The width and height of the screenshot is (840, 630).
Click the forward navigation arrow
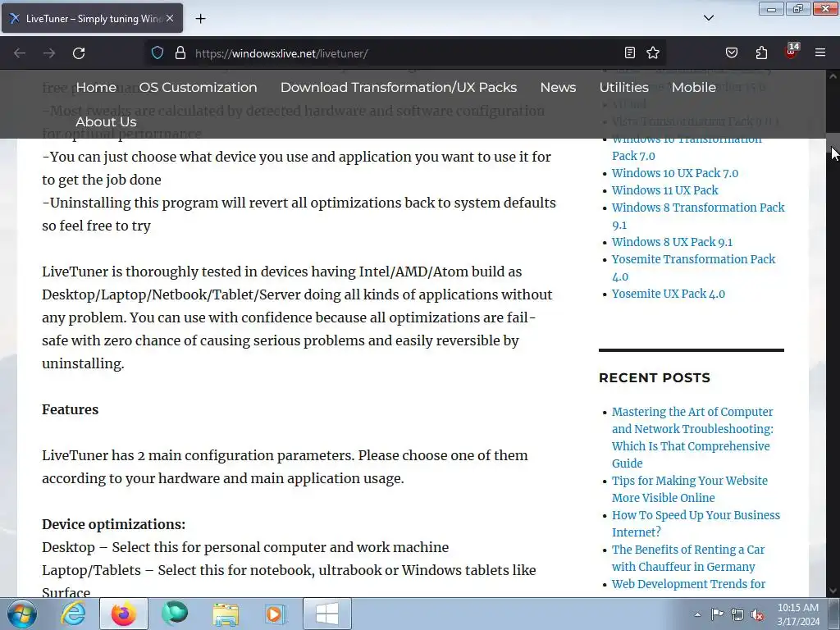pyautogui.click(x=49, y=53)
